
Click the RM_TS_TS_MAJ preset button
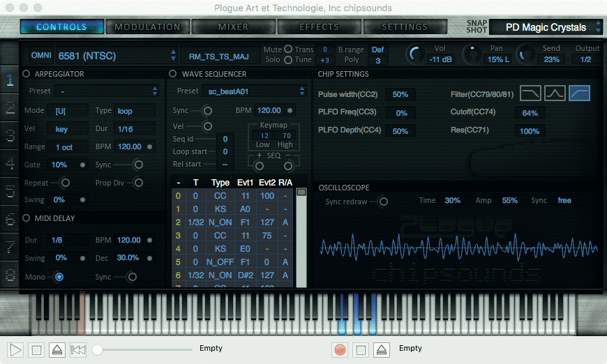(x=219, y=55)
